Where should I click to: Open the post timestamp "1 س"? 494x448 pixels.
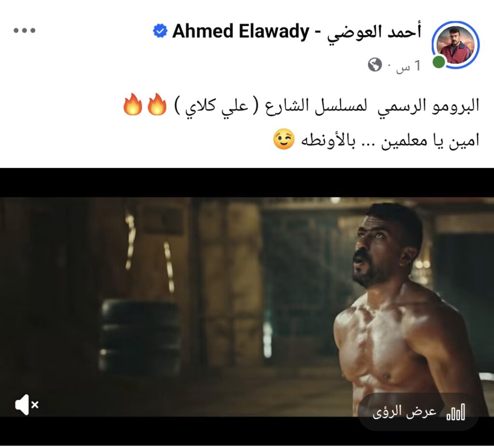[x=408, y=66]
